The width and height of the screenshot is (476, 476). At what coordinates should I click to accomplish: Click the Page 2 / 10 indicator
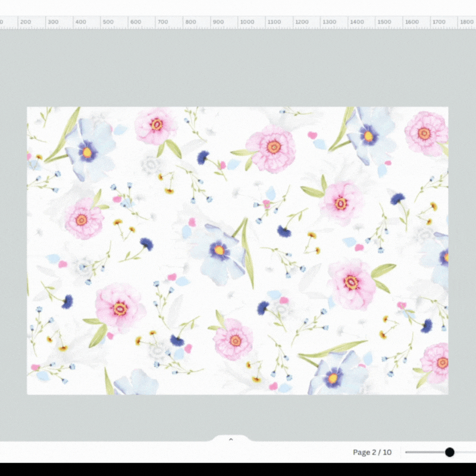tap(372, 452)
